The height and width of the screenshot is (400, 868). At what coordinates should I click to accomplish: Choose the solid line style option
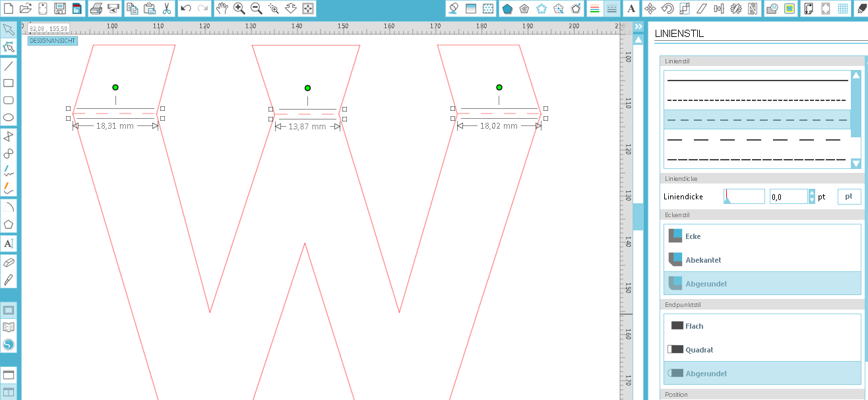757,81
